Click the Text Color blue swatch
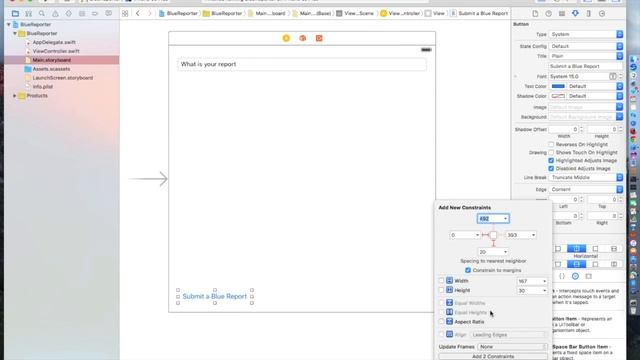Image resolution: width=640 pixels, height=360 pixels. pyautogui.click(x=558, y=86)
